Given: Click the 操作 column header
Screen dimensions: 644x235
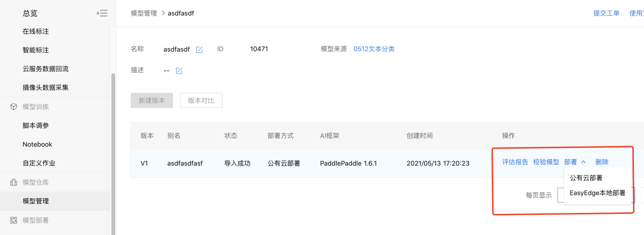Looking at the screenshot, I should click(509, 136).
